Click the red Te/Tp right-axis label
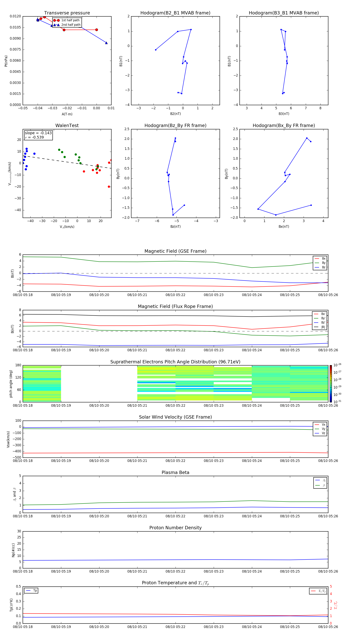Image resolution: width=351 pixels, height=644 pixels. coord(336,605)
